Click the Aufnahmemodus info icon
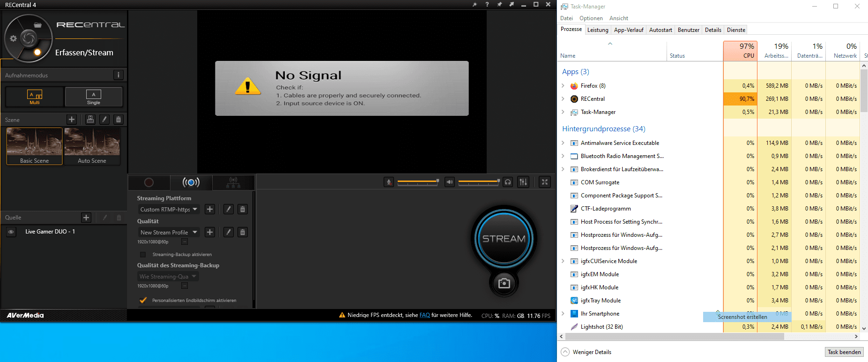The width and height of the screenshot is (868, 362). coord(119,75)
